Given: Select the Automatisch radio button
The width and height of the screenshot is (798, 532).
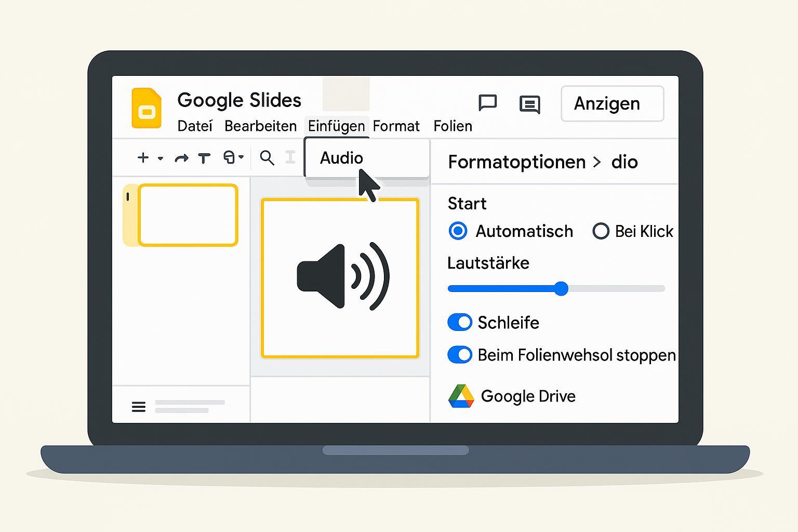Looking at the screenshot, I should coord(458,231).
